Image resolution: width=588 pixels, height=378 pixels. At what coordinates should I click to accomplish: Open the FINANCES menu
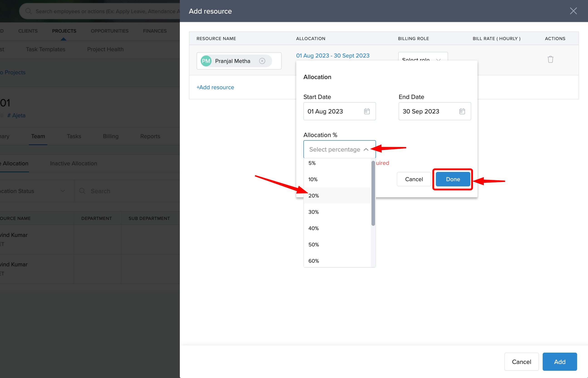[155, 31]
